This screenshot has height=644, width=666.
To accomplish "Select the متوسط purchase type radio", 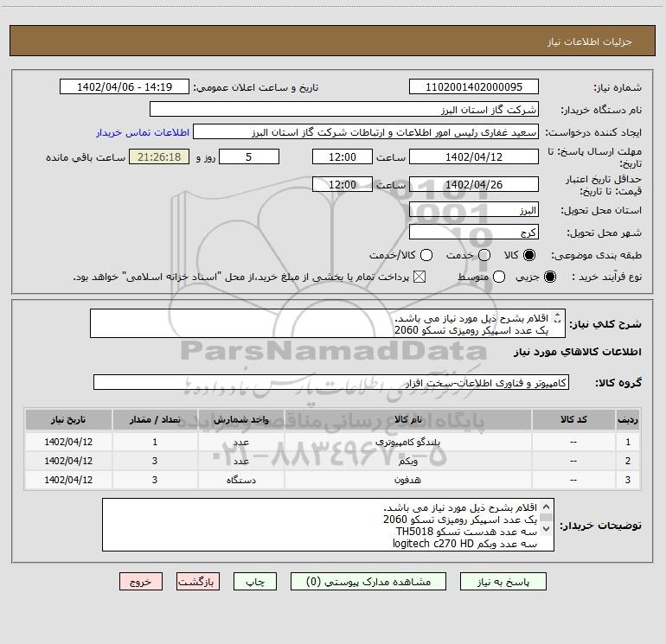I will coord(499,277).
